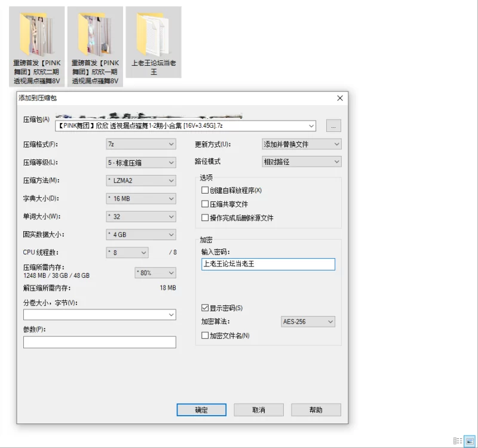Viewport: 478px width, 448px height.
Task: Open the 压缩方法 LZMA2 dropdown
Action: 141,180
